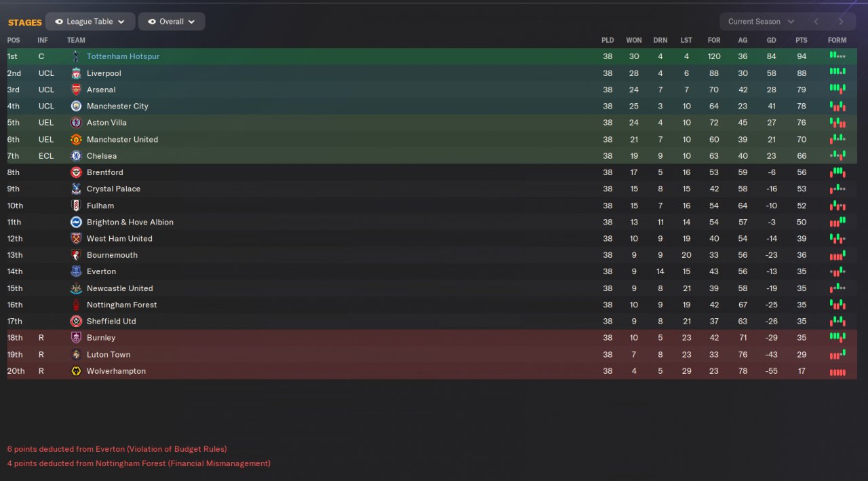Click the Arsenal club badge icon

pos(76,90)
